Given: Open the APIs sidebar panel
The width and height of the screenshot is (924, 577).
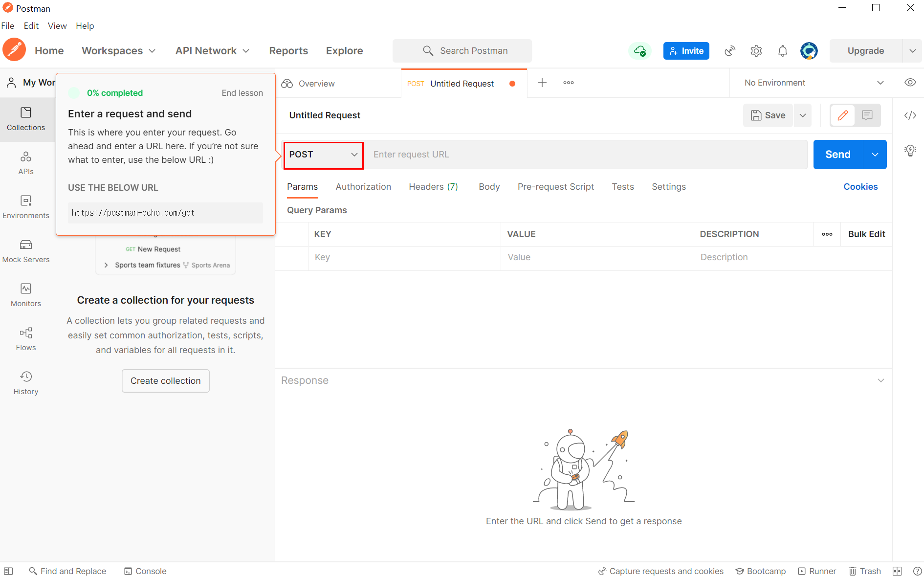Looking at the screenshot, I should tap(26, 163).
